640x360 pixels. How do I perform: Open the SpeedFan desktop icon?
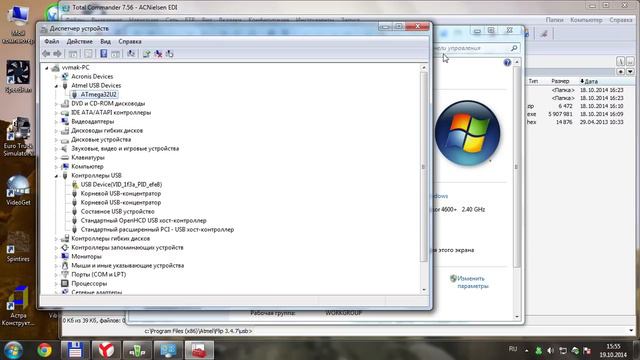pyautogui.click(x=18, y=76)
